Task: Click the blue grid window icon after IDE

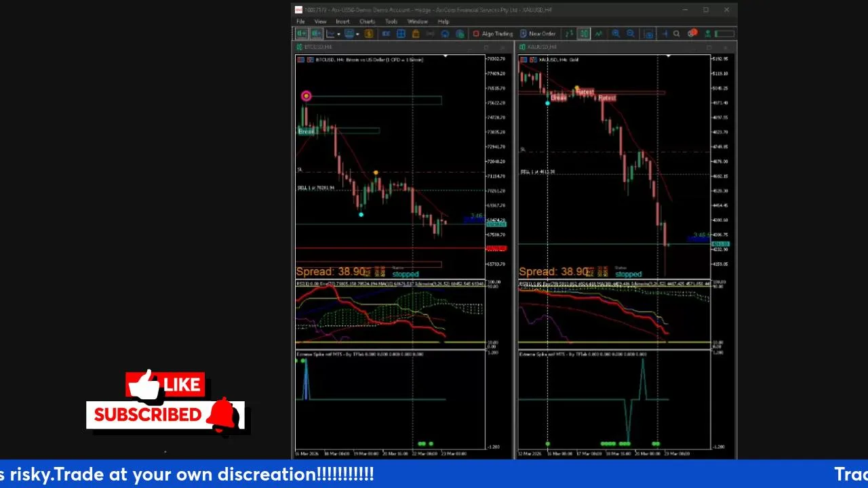Action: (401, 33)
